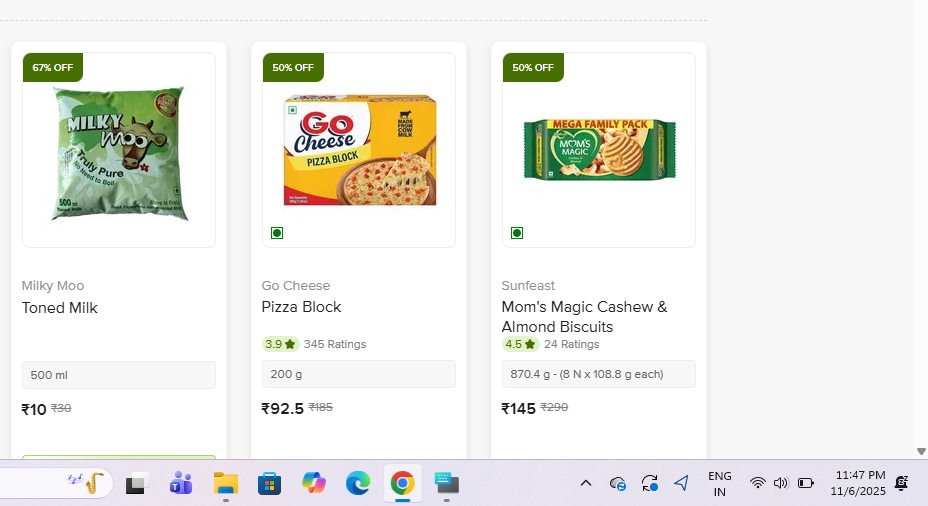Open the Wi-Fi network tray icon
928x506 pixels.
point(757,484)
